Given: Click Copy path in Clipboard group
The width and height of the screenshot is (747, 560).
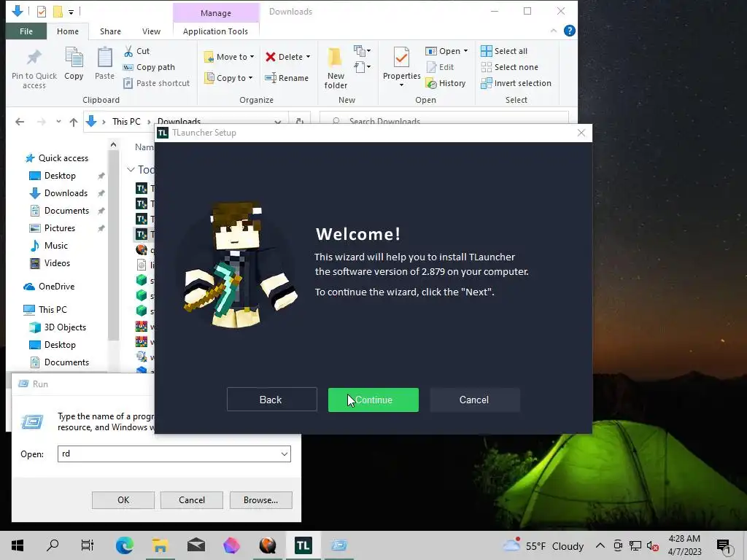Looking at the screenshot, I should tap(149, 67).
